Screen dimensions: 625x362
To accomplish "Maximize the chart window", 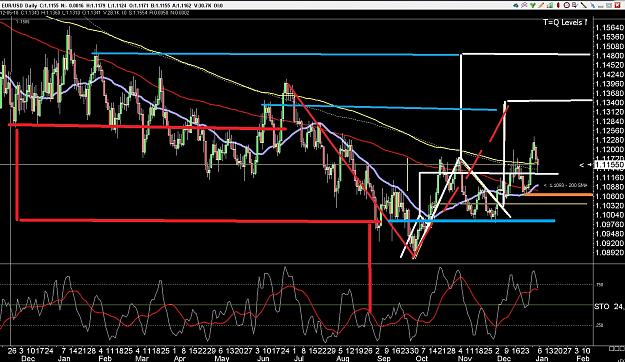I will coord(609,5).
